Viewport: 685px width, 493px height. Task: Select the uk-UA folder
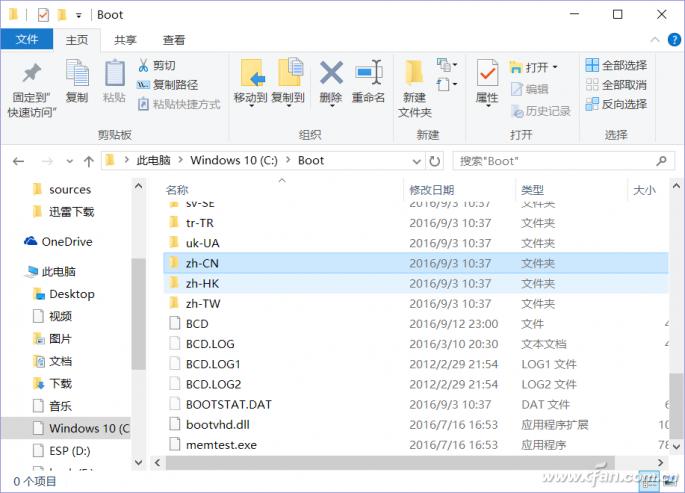416,243
